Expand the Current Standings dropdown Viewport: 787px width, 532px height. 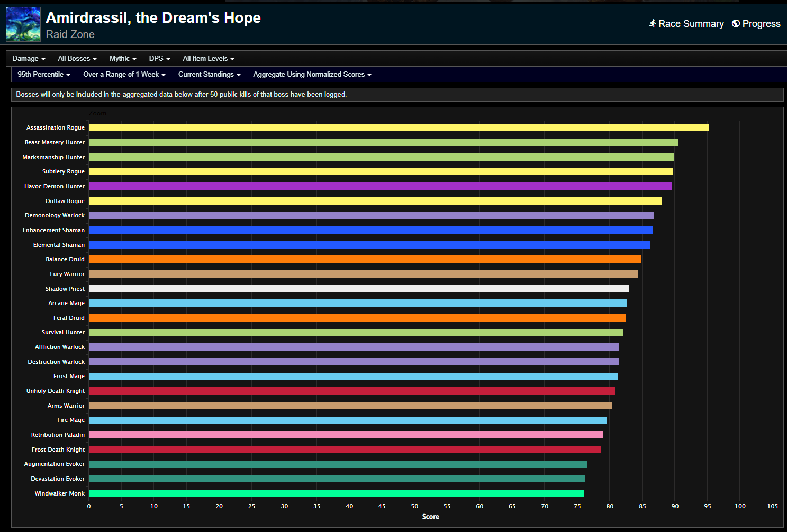(x=210, y=75)
